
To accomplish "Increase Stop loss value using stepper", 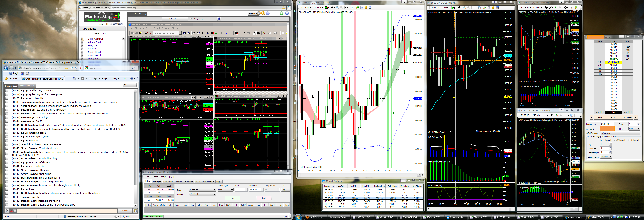I will [x=610, y=147].
